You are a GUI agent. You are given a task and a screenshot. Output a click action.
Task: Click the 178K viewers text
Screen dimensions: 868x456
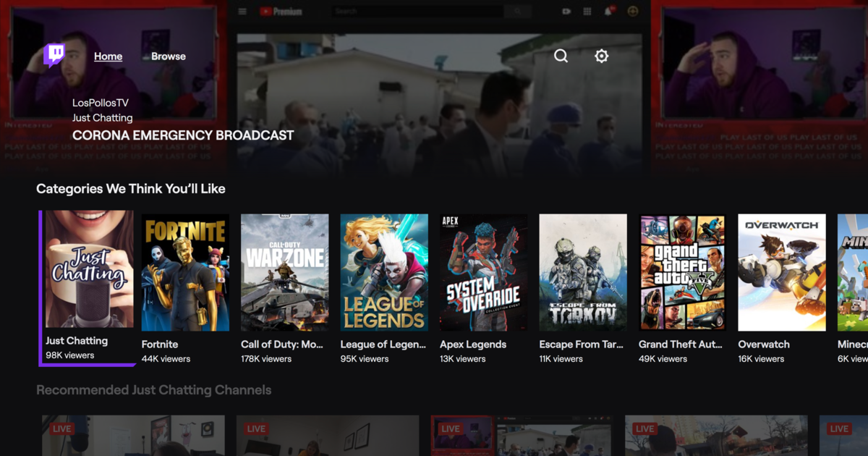[267, 359]
